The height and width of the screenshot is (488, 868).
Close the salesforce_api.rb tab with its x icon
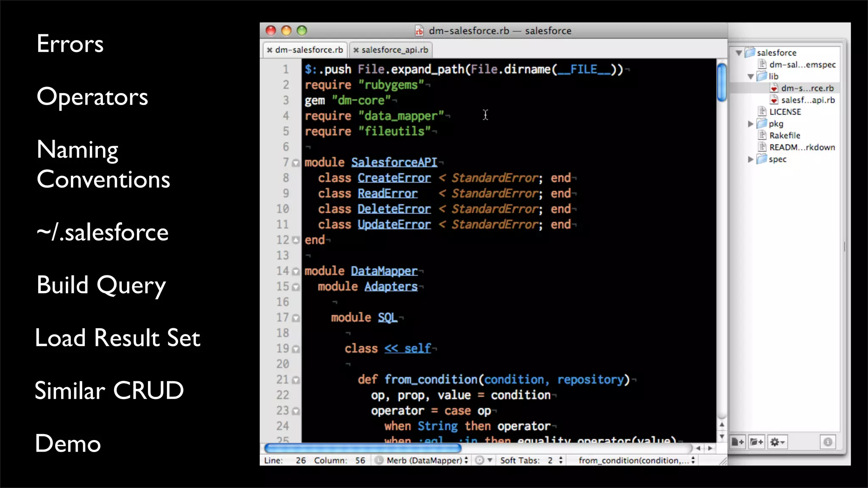[356, 50]
